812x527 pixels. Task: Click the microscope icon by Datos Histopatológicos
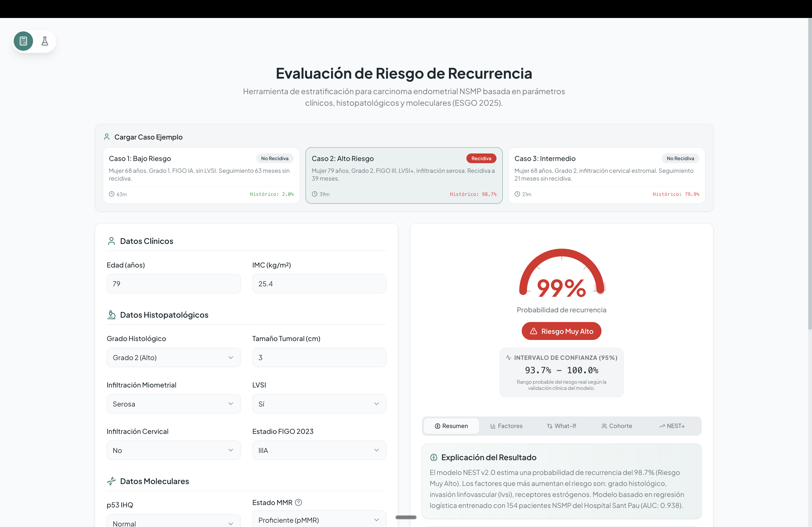(x=111, y=315)
